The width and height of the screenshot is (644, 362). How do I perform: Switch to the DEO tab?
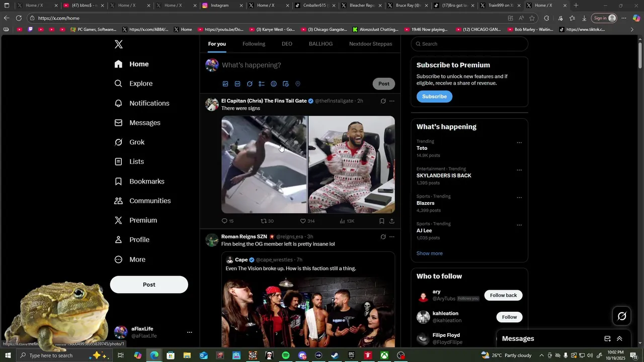pos(287,44)
